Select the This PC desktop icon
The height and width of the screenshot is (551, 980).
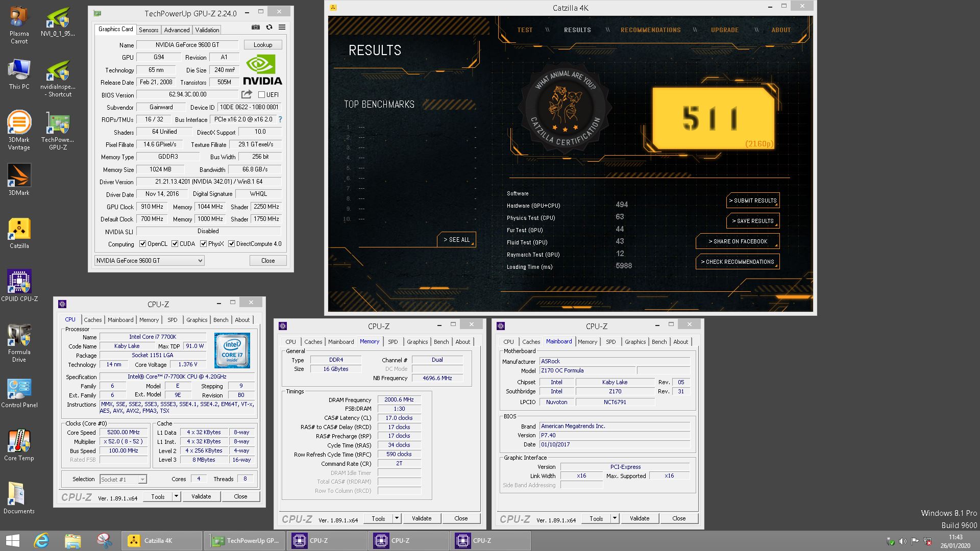tap(19, 75)
